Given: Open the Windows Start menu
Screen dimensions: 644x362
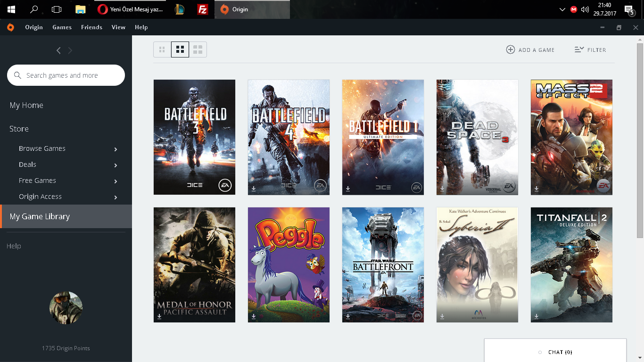Looking at the screenshot, I should click(11, 9).
